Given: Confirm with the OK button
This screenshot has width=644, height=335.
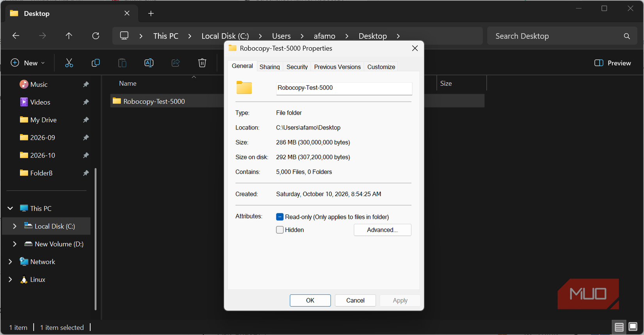Looking at the screenshot, I should click(x=310, y=300).
